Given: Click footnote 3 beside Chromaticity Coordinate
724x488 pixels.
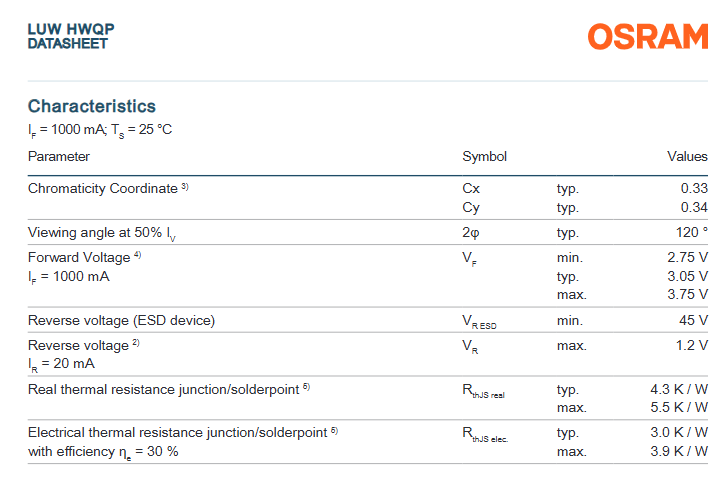Looking at the screenshot, I should click(x=186, y=186).
